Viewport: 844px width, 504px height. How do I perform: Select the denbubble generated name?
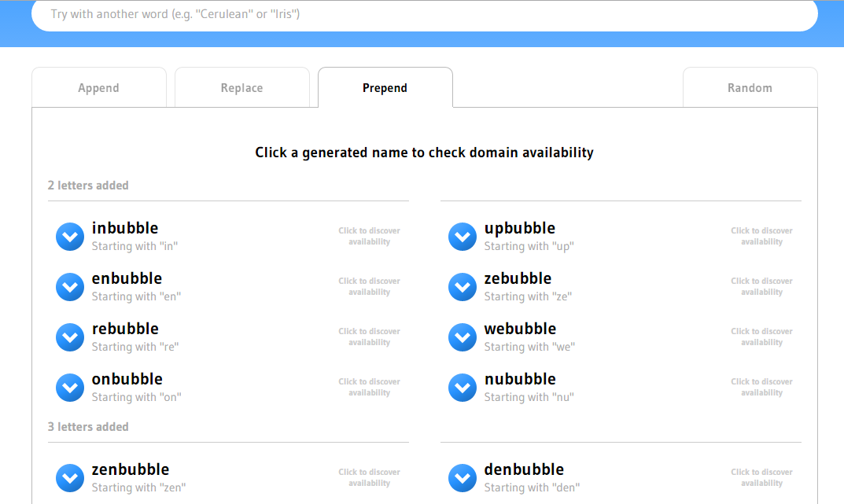pyautogui.click(x=524, y=469)
